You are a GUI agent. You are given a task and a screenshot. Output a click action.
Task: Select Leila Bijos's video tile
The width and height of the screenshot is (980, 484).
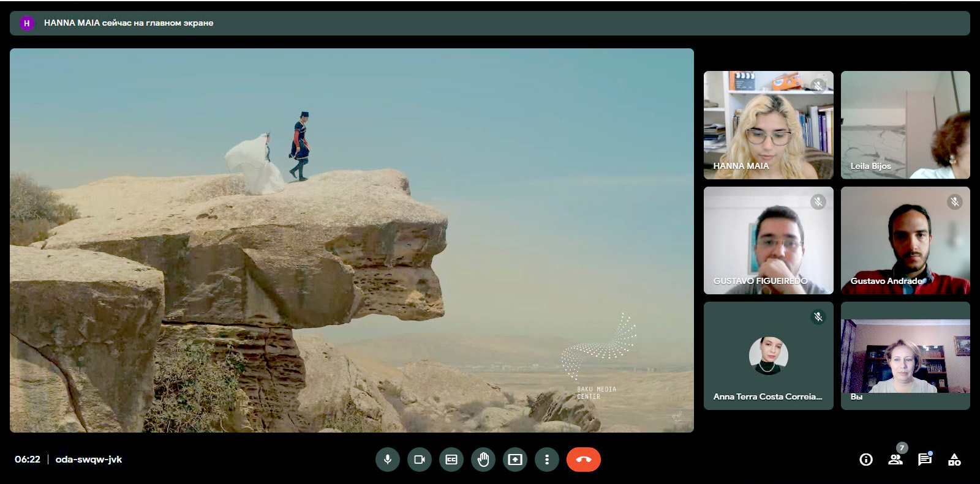(x=905, y=125)
